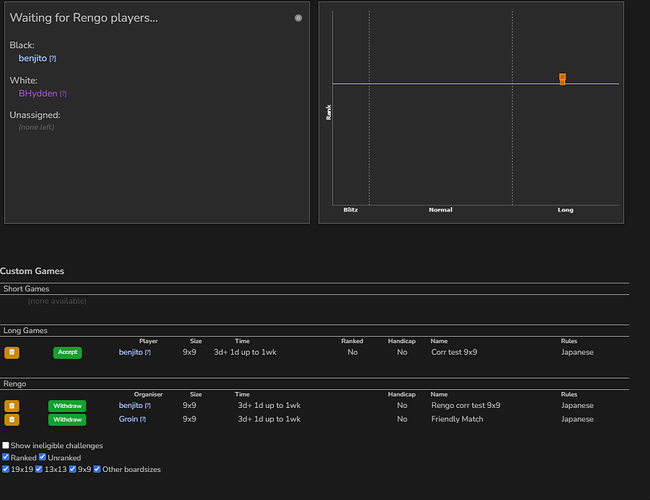Screen dimensions: 650x500
Task: Click orange icon in Corr test 9x9 row
Action: [x=12, y=352]
